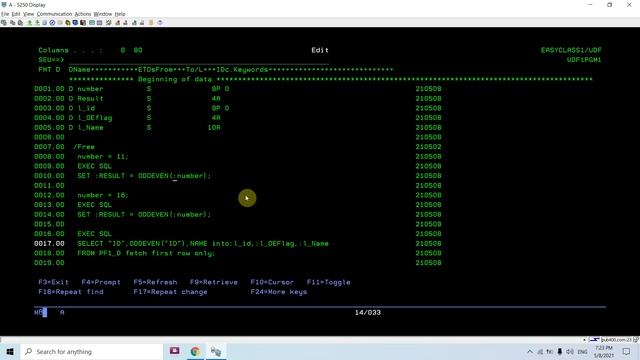Click the dark blue shield toolbar icon
The width and height of the screenshot is (640, 360).
[75, 23]
